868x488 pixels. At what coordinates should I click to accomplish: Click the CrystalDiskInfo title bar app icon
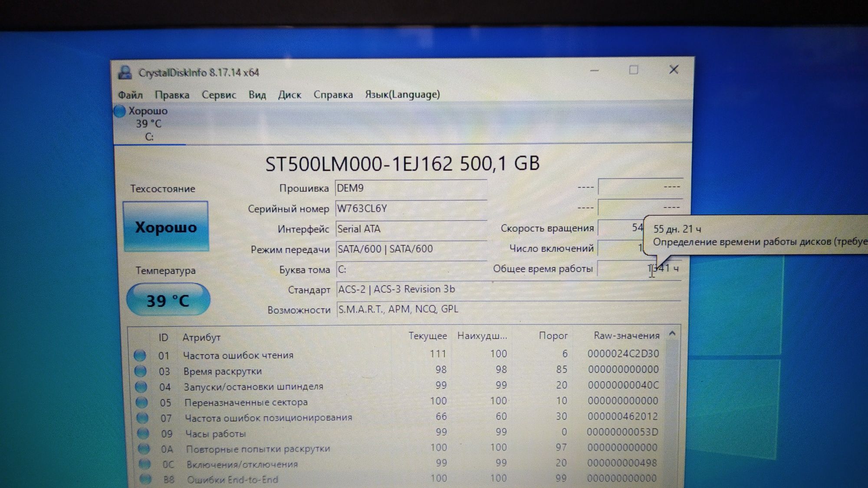[x=125, y=73]
